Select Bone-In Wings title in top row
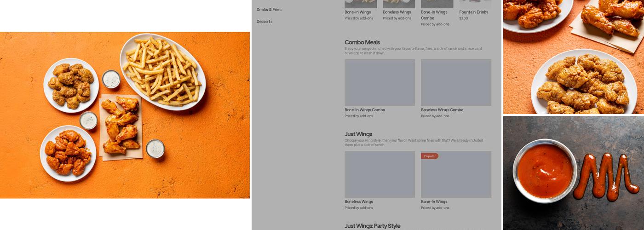This screenshot has height=230, width=644. (358, 12)
